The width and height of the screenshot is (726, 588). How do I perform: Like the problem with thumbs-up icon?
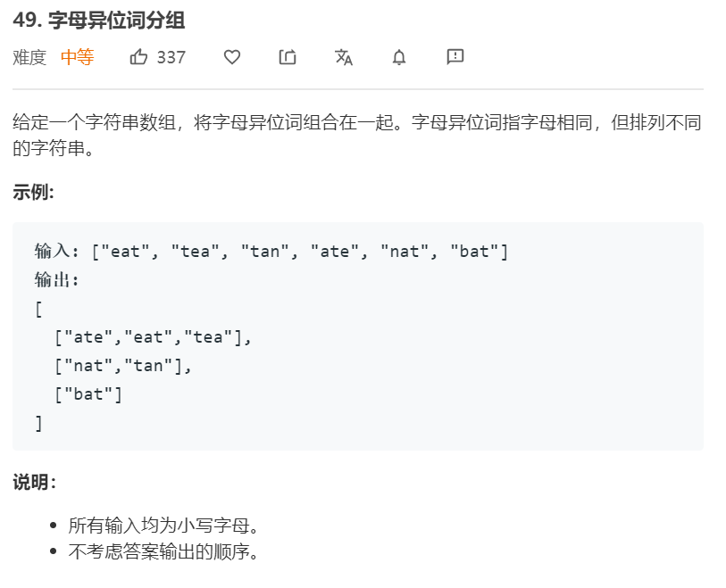tap(138, 57)
